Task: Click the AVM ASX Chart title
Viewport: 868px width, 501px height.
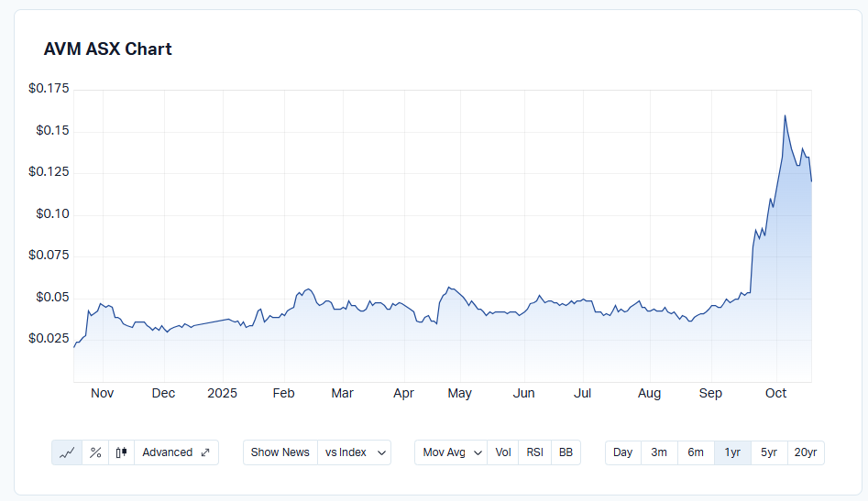Action: click(108, 49)
